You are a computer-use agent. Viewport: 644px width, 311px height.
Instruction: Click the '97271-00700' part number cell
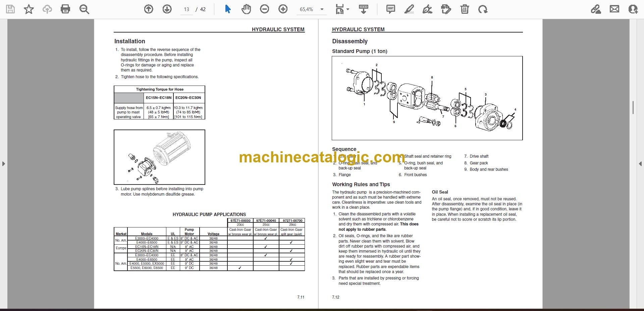[292, 221]
